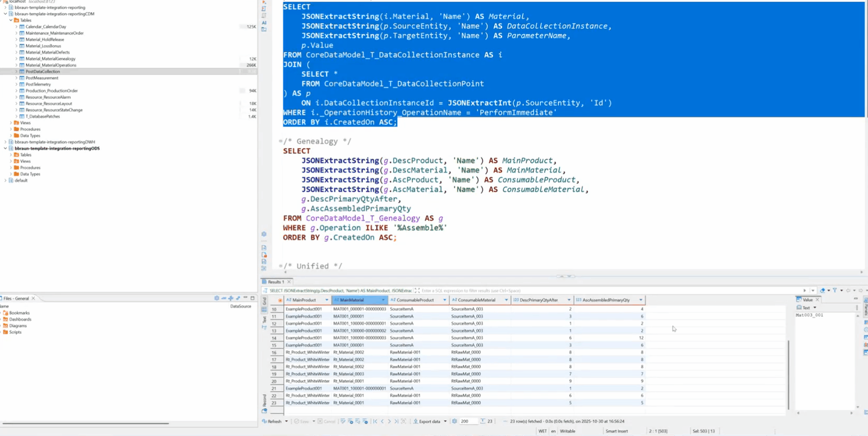This screenshot has height=436, width=868.
Task: Expand the Calendar_CalendarDay table node
Action: click(16, 27)
